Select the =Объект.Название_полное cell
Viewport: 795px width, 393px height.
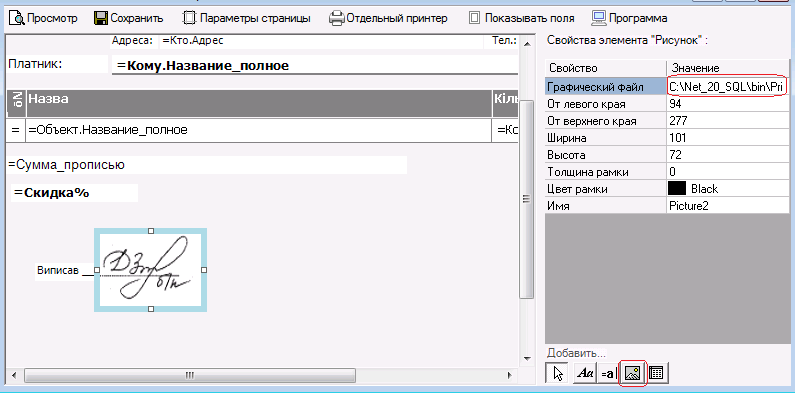pyautogui.click(x=259, y=130)
